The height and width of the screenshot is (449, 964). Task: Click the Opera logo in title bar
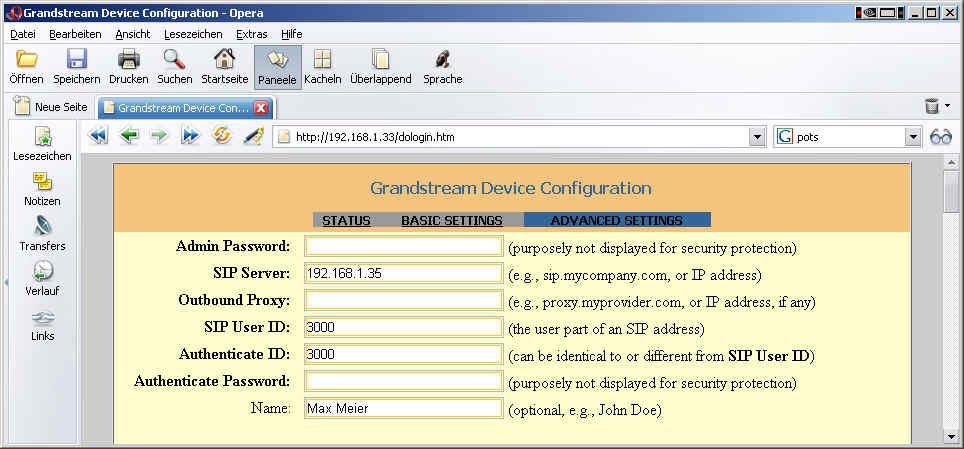pyautogui.click(x=16, y=13)
